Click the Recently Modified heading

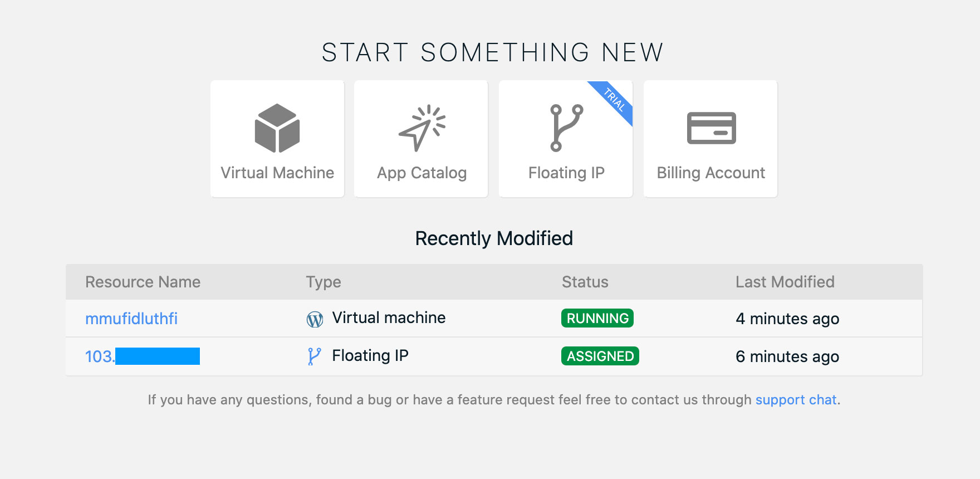493,238
